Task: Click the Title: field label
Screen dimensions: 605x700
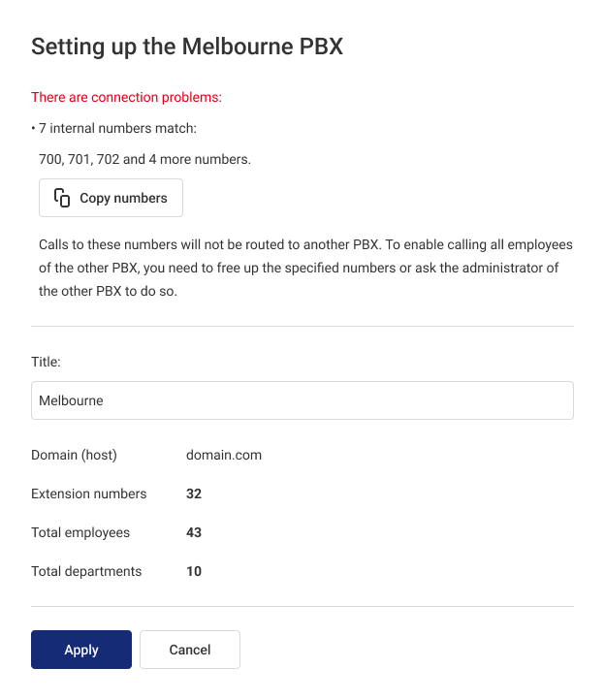Action: 46,362
